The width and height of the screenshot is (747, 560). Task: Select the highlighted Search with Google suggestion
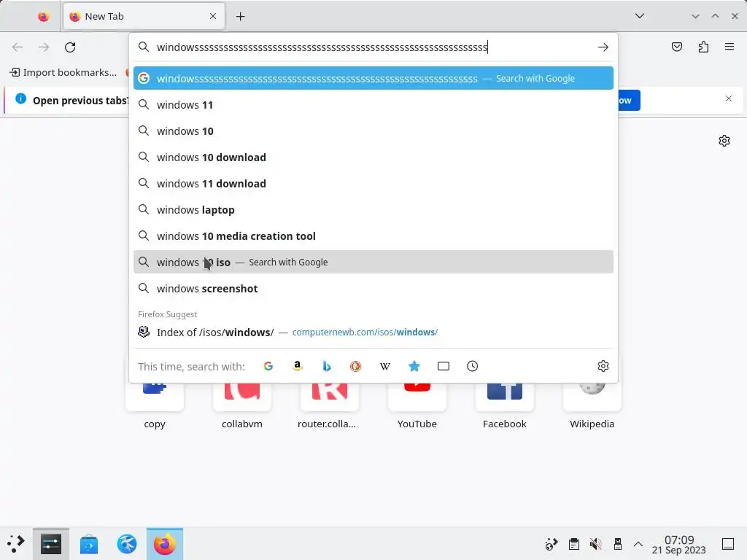click(373, 78)
